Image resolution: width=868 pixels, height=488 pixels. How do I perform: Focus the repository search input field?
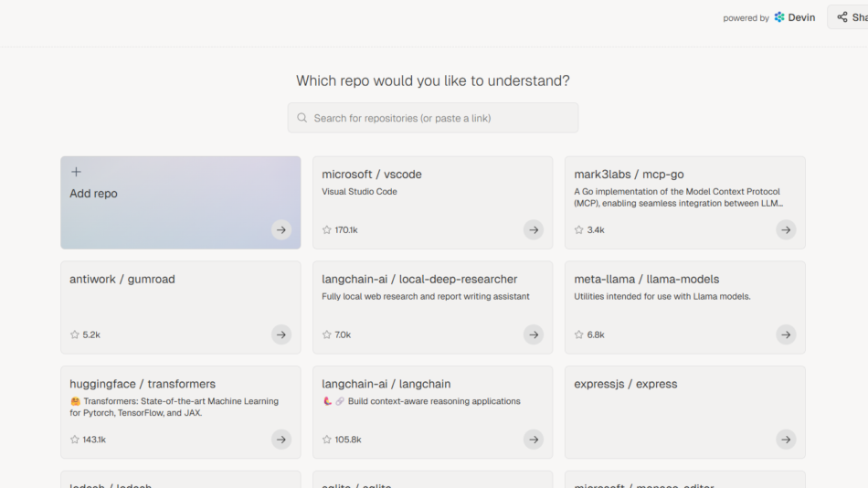click(439, 118)
